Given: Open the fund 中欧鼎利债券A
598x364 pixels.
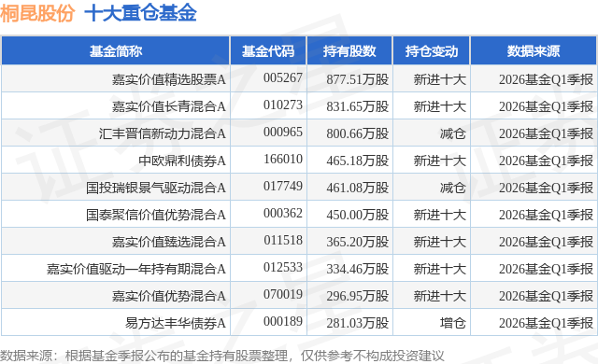Looking at the screenshot, I should point(182,161).
